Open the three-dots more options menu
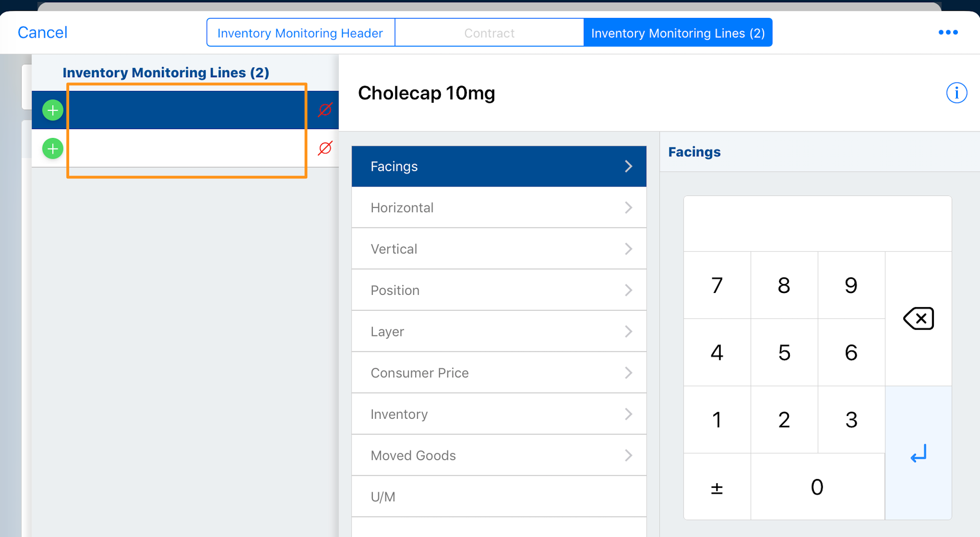The width and height of the screenshot is (980, 537). click(x=948, y=33)
